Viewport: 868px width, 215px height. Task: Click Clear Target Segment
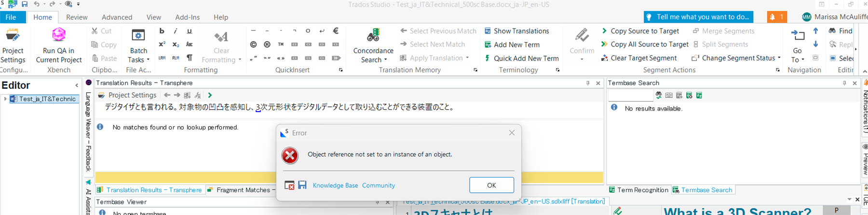639,58
